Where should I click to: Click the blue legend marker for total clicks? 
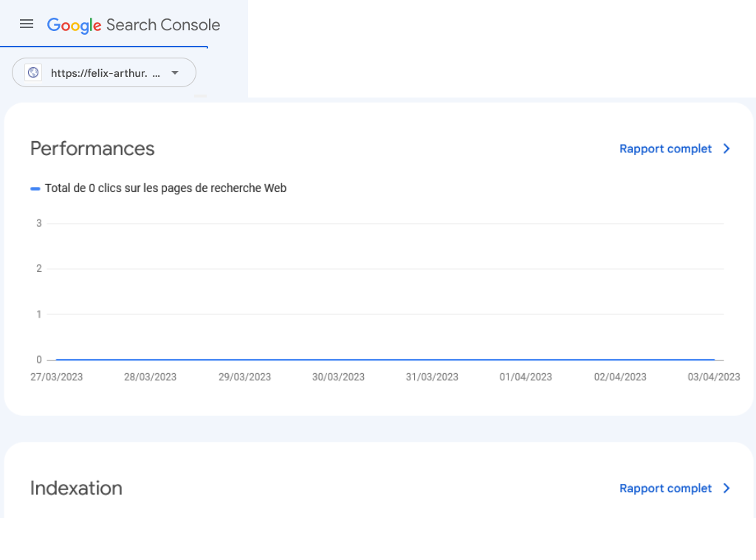point(35,188)
